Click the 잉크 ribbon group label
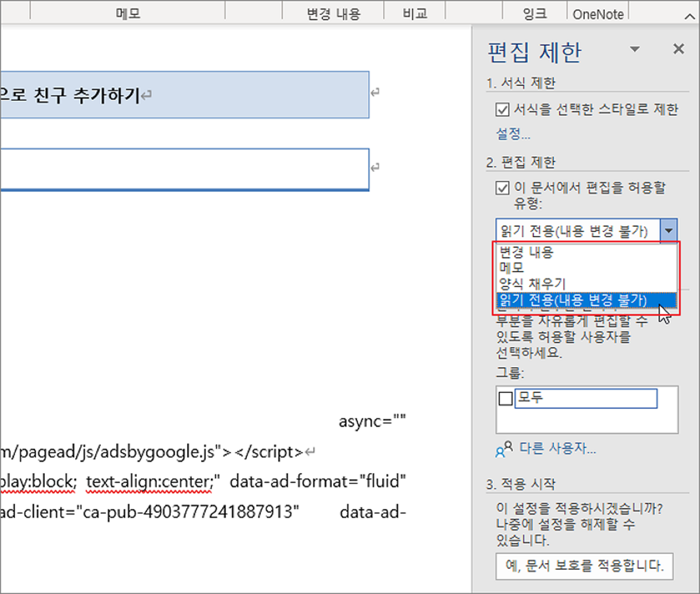Image resolution: width=700 pixels, height=594 pixels. (x=534, y=13)
